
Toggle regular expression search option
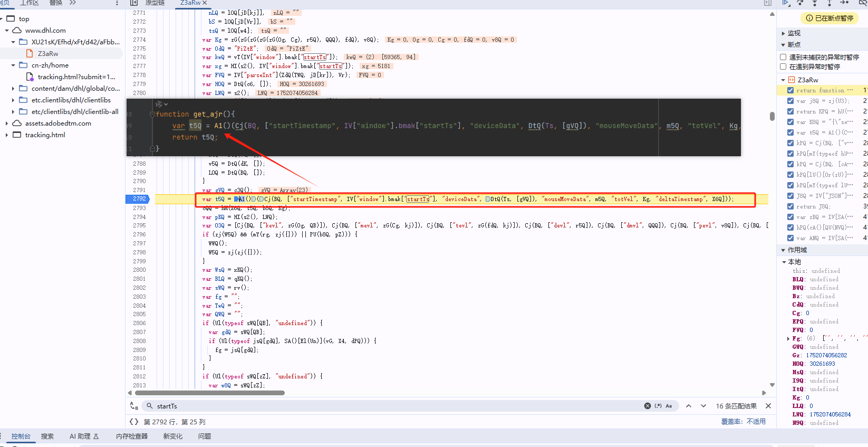[658, 406]
